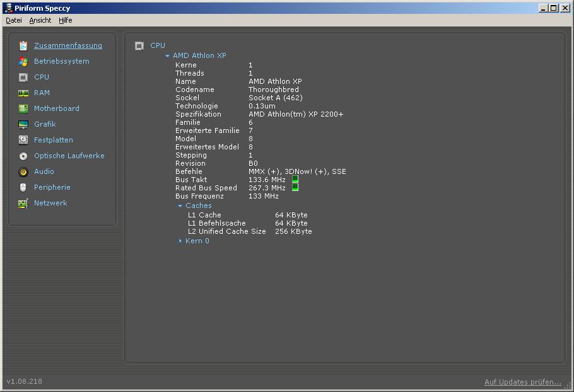Open the Zusammenfassung summary page
Screen dimensions: 574x392
tap(67, 45)
